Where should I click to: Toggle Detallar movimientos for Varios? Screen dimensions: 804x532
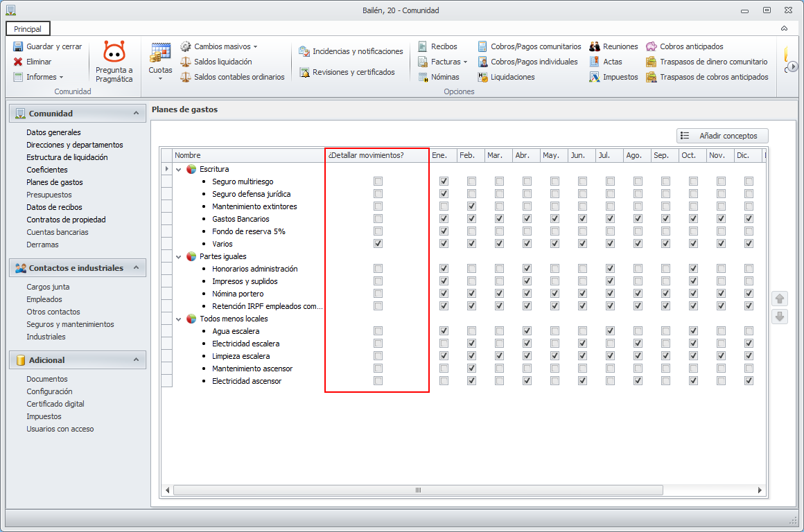coord(378,244)
